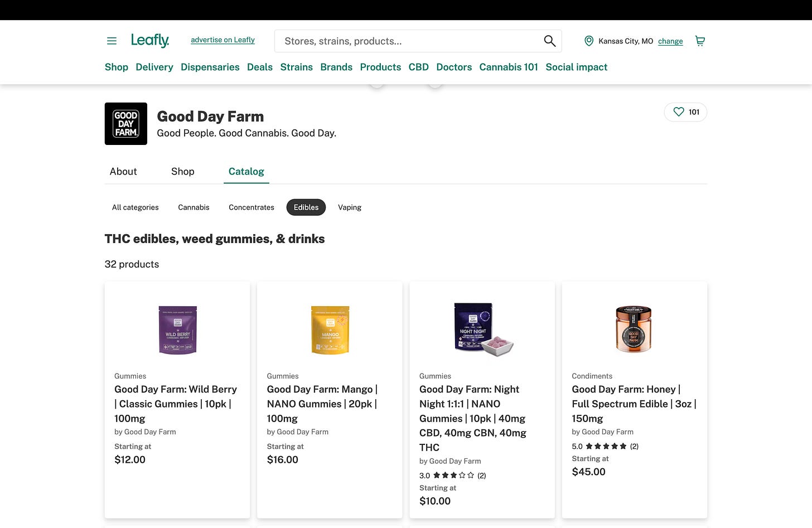Open the Mango gummies product image

pyautogui.click(x=330, y=330)
